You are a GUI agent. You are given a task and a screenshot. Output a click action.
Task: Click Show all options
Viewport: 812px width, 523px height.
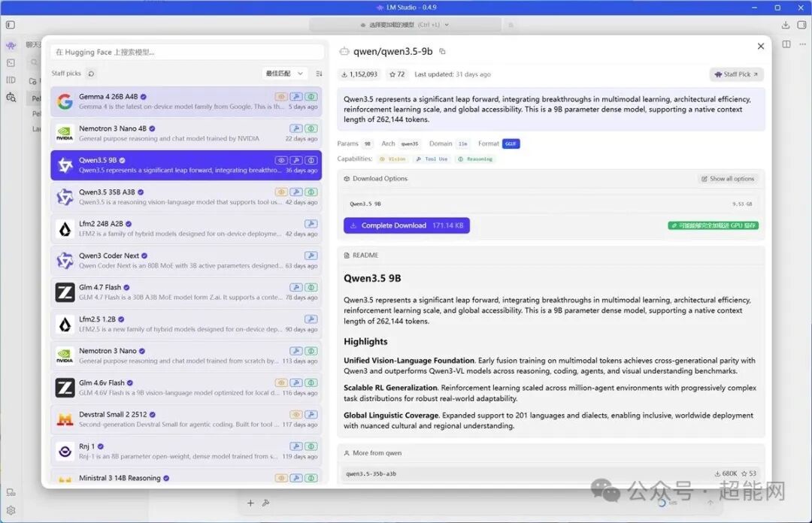[x=728, y=179]
